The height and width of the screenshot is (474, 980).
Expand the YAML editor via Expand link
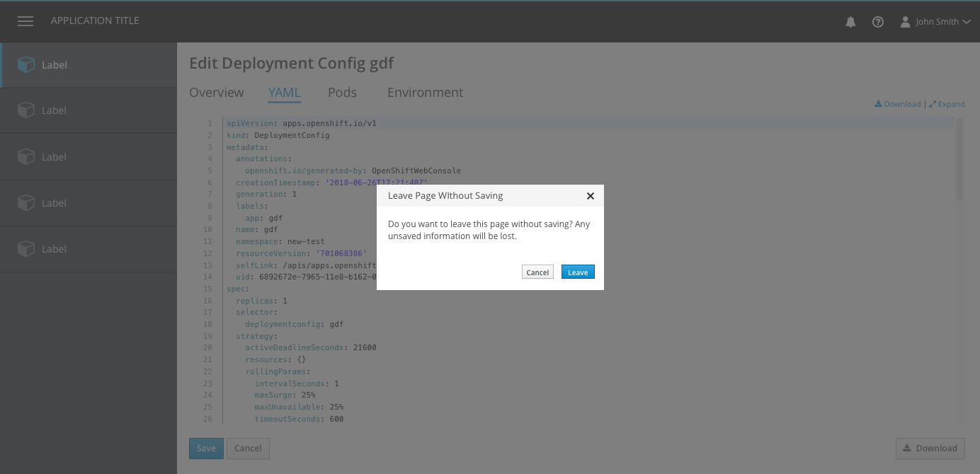pos(947,104)
